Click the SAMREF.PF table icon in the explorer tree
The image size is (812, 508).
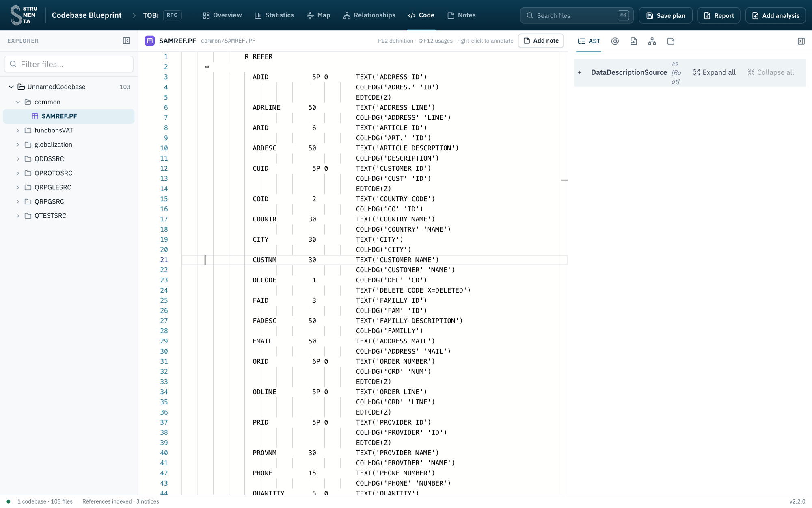point(35,116)
